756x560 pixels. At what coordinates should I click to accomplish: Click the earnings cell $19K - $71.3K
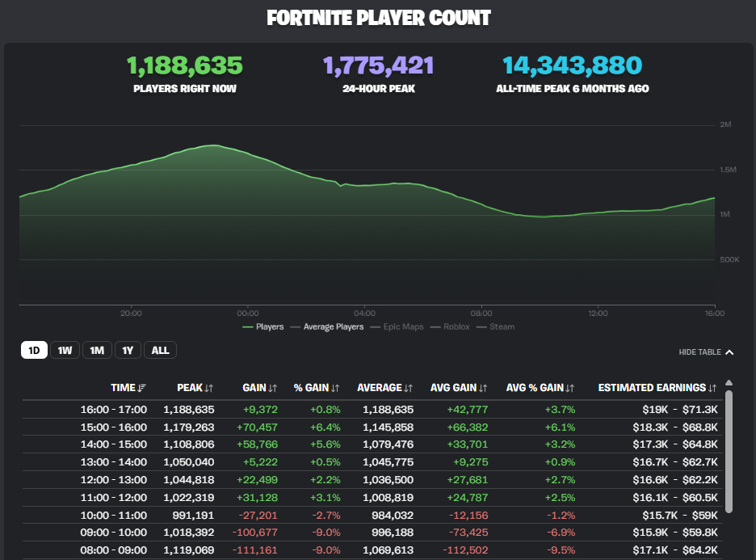pos(680,410)
